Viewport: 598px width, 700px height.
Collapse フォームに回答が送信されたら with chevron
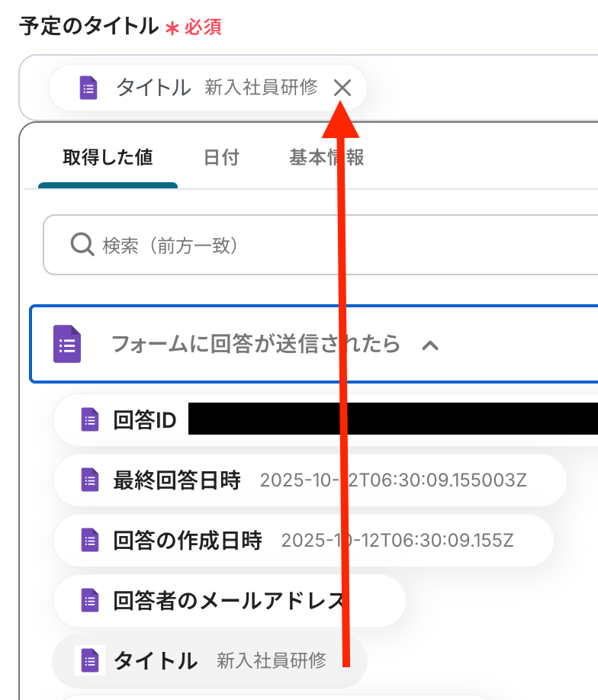pyautogui.click(x=430, y=345)
